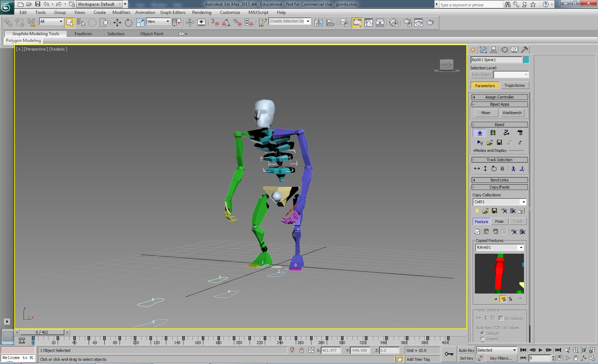
Task: Open the Modifiers menu
Action: [x=121, y=12]
